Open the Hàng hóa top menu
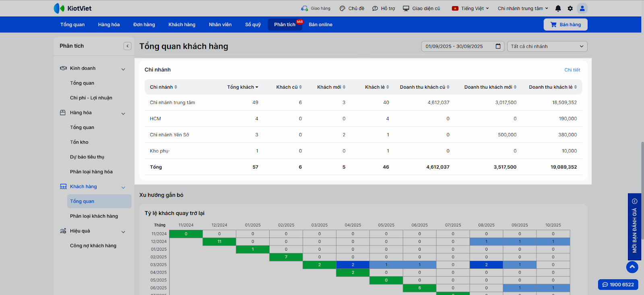The image size is (644, 295). point(109,25)
